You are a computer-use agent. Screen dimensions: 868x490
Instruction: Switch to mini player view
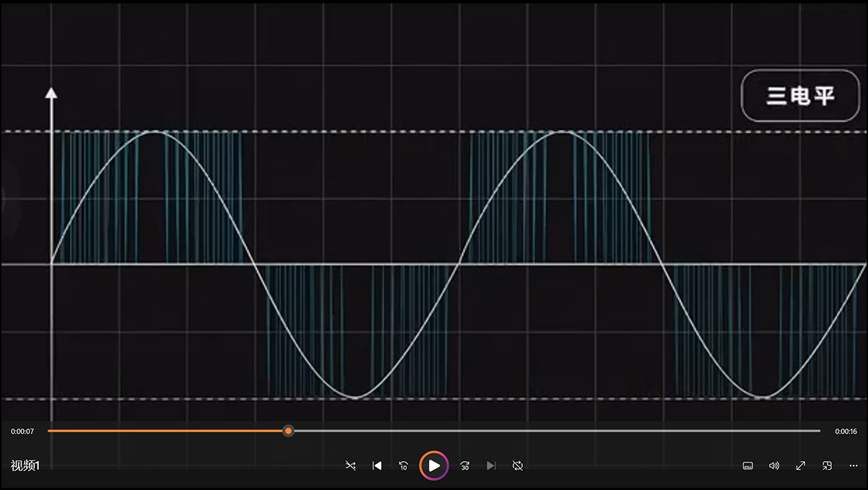click(x=828, y=466)
